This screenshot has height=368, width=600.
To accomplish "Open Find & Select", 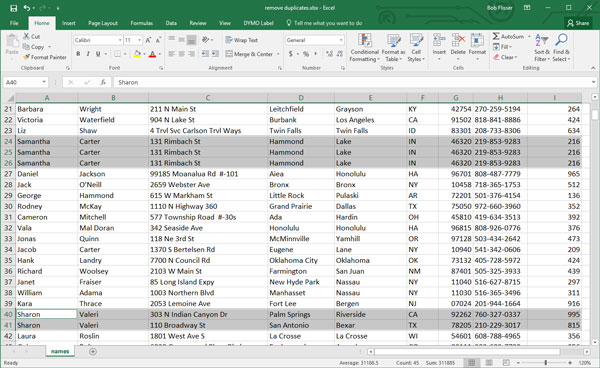I will (x=561, y=47).
